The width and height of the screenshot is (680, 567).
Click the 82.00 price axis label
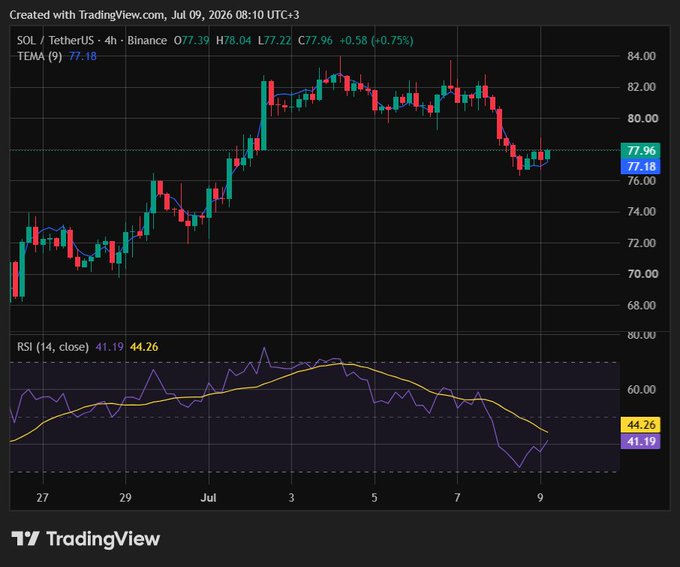[x=641, y=87]
